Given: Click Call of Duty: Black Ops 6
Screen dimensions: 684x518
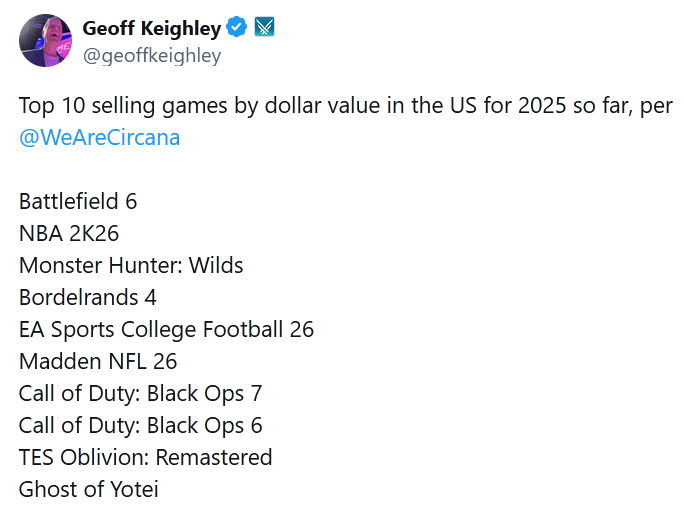Looking at the screenshot, I should pyautogui.click(x=140, y=425).
